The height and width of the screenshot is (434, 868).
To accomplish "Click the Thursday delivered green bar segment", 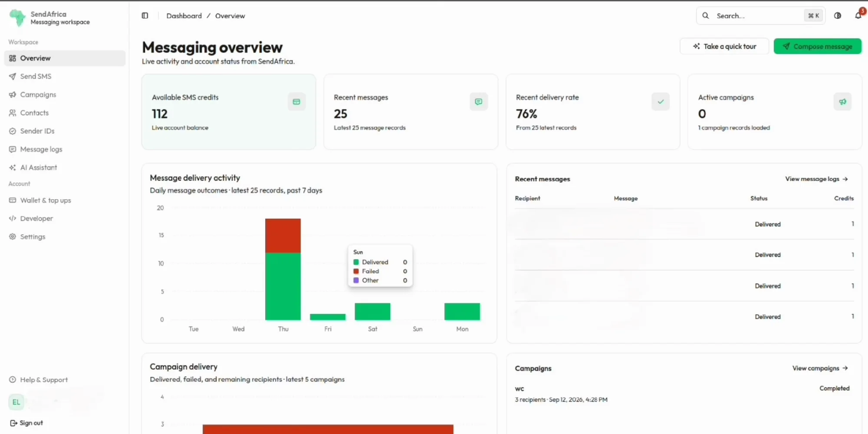I will (x=283, y=286).
